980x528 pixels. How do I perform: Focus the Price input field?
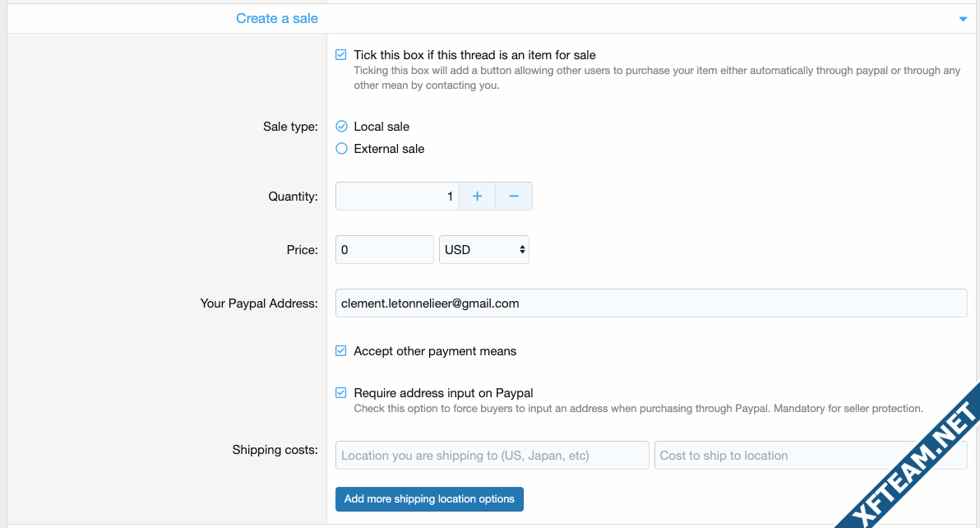(385, 250)
